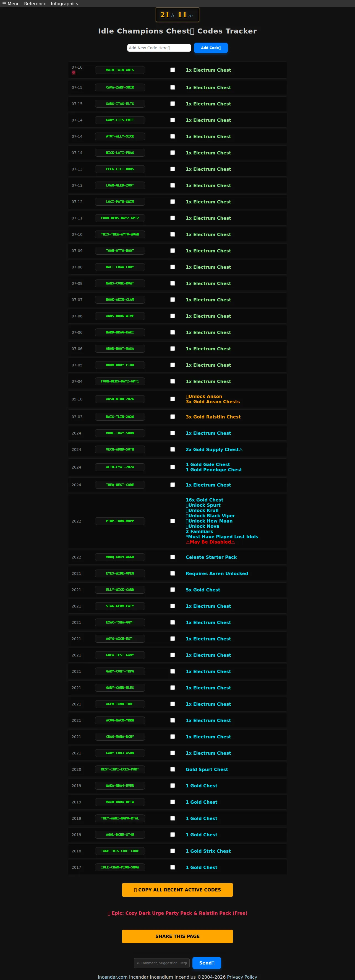Open the Infographics menu item
This screenshot has height=980, width=355.
pos(64,3)
